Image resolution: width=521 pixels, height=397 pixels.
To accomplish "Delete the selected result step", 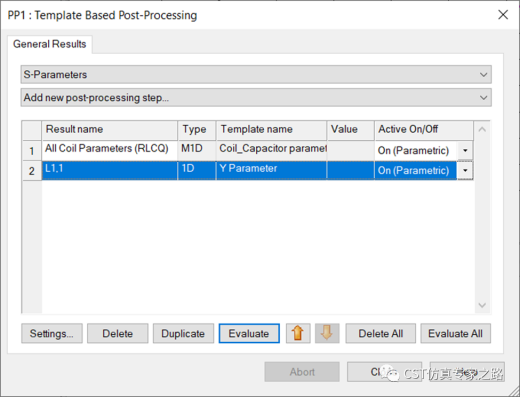I will [x=118, y=333].
